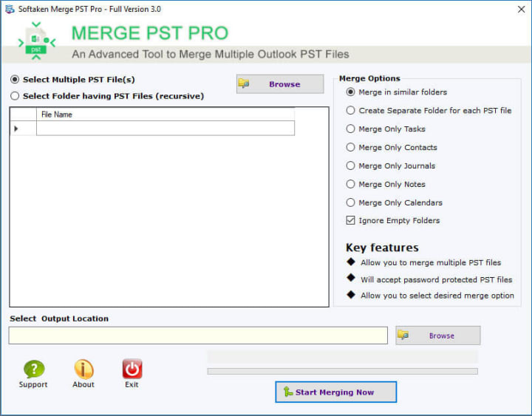Click 'Will accept password protected PST files' text
Screen dimensions: 532x416
click(437, 279)
